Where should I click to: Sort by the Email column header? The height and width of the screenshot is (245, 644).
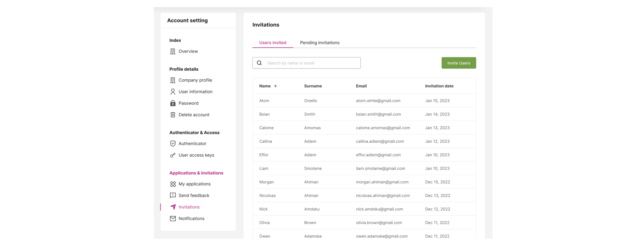point(361,86)
